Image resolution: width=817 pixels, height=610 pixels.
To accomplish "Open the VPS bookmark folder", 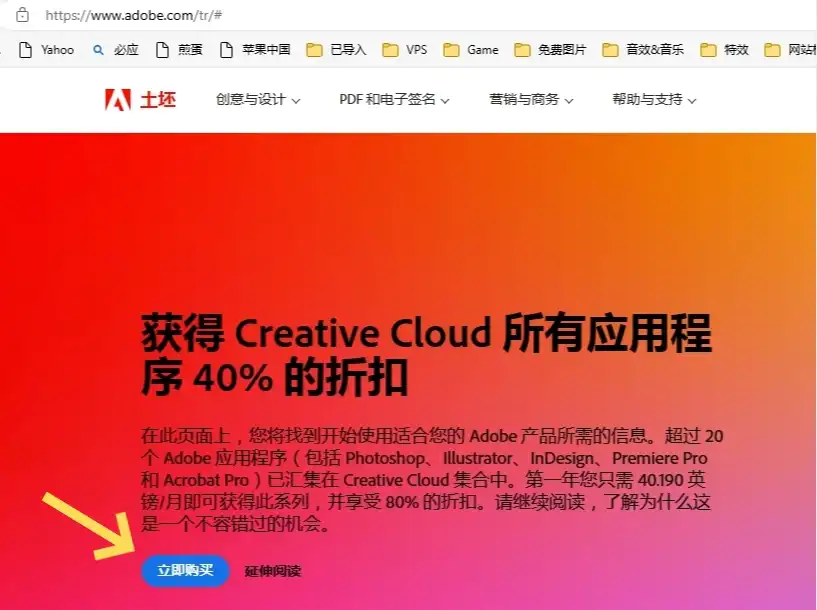I will point(405,50).
